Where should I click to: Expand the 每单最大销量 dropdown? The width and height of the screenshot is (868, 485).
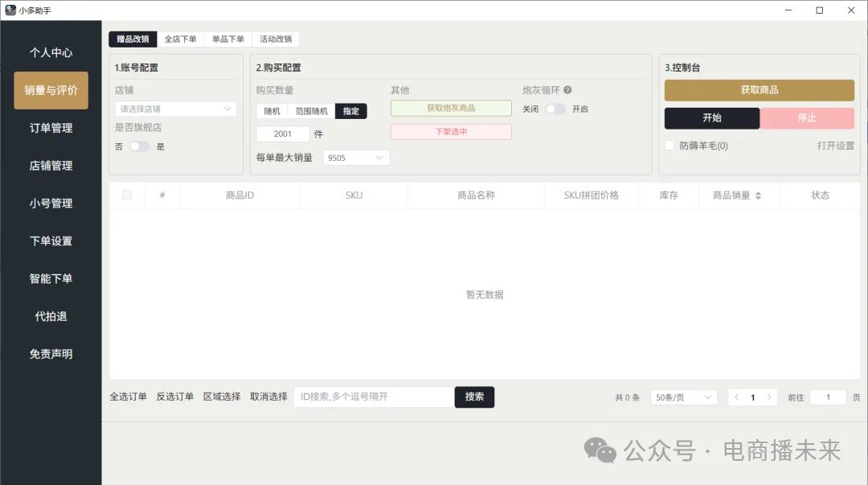[x=356, y=158]
